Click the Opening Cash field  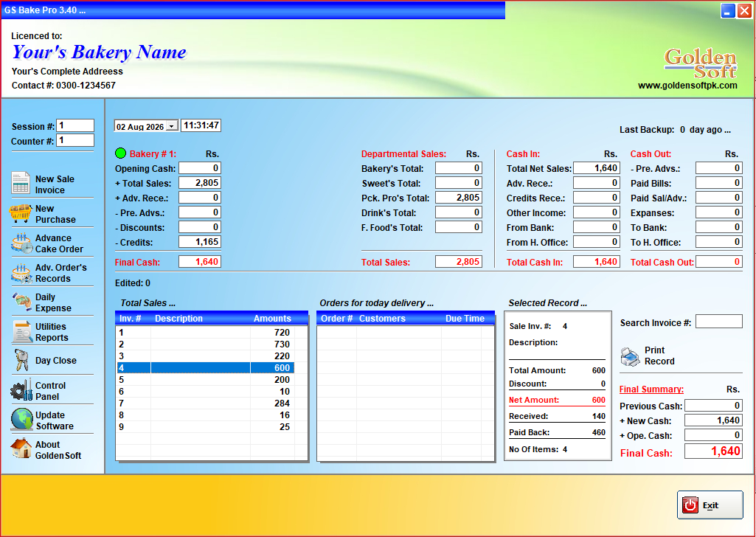(x=200, y=167)
